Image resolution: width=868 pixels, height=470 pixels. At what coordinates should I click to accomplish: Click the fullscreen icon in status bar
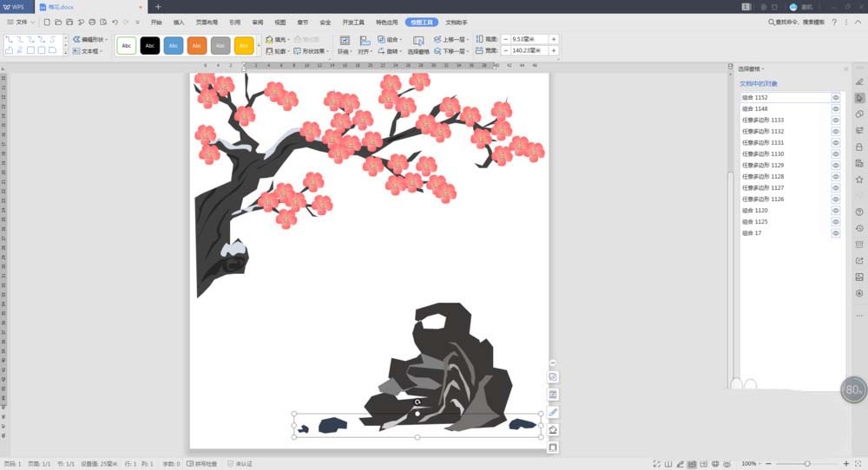click(x=656, y=464)
